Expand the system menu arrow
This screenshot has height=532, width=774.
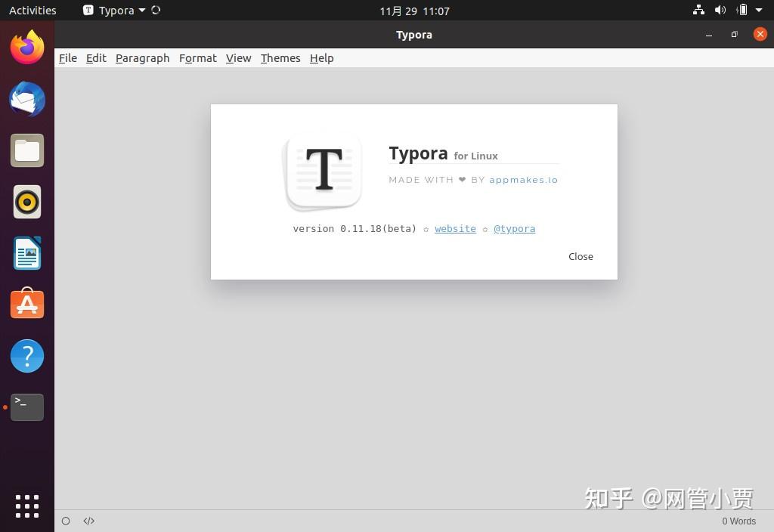[759, 10]
